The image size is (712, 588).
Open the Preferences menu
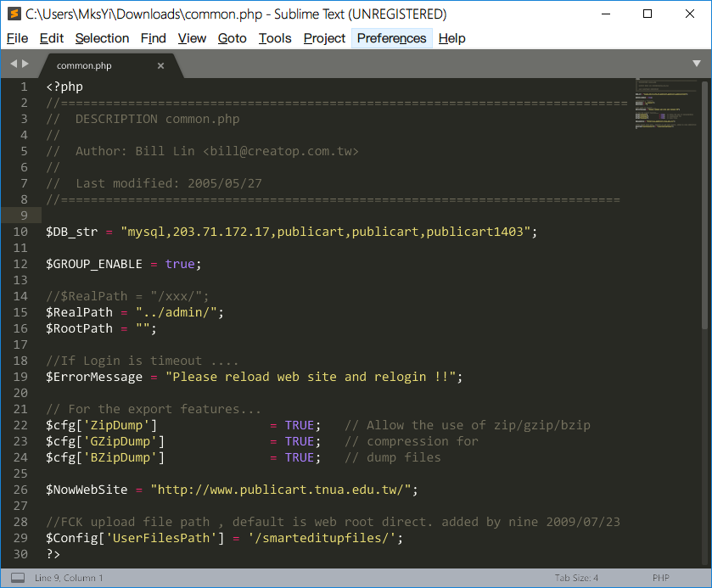point(391,38)
